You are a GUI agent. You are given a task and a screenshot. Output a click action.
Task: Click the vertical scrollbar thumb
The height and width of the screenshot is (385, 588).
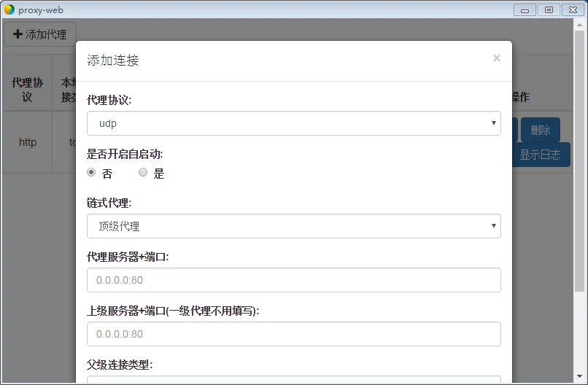tap(579, 161)
